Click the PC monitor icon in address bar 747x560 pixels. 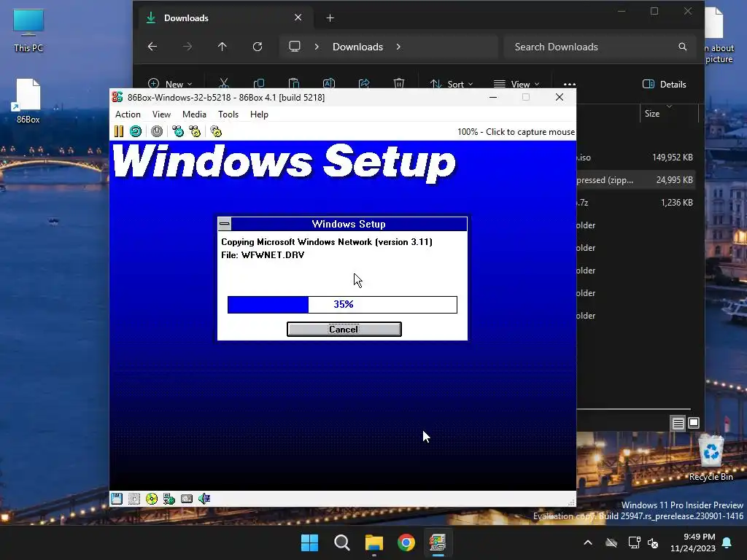[x=295, y=47]
